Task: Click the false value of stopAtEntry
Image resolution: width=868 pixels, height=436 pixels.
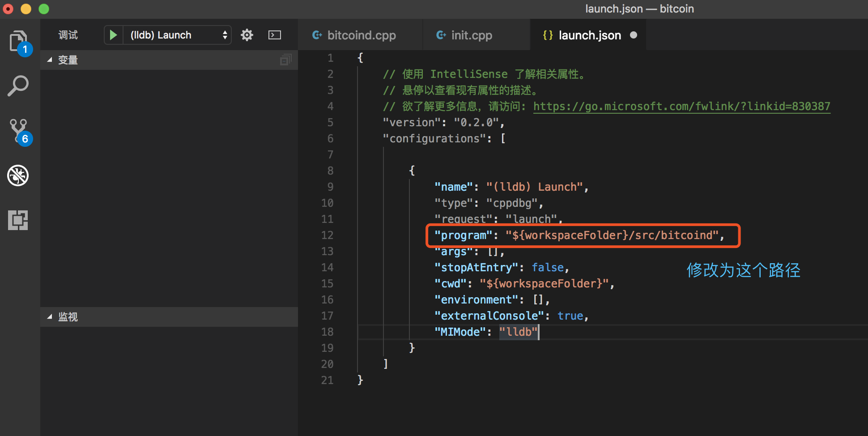Action: [548, 268]
